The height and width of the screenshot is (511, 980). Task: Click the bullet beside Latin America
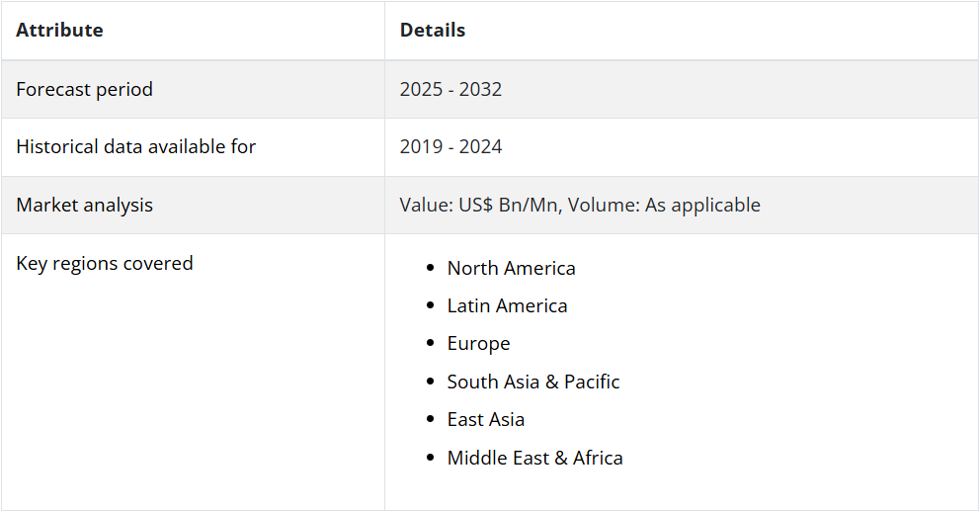coord(430,306)
